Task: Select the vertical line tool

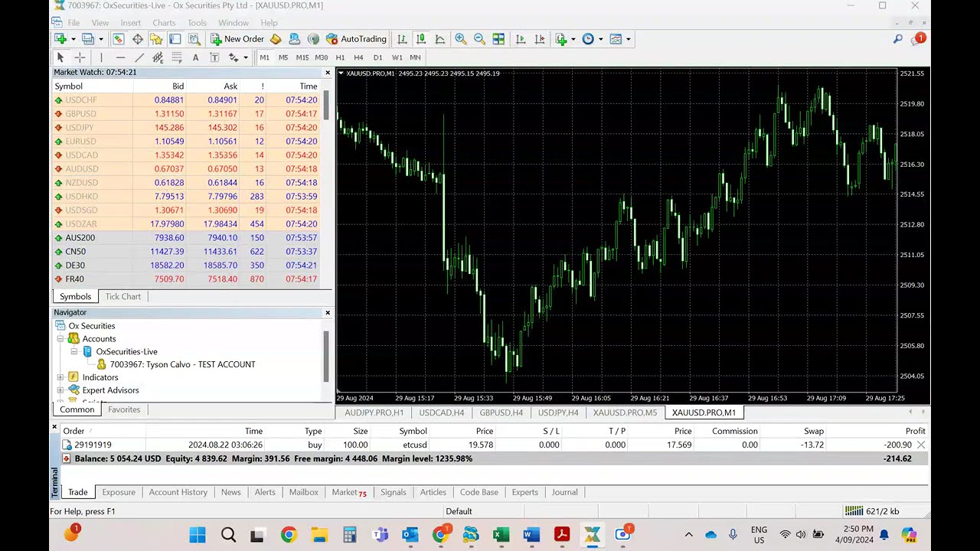Action: (101, 57)
